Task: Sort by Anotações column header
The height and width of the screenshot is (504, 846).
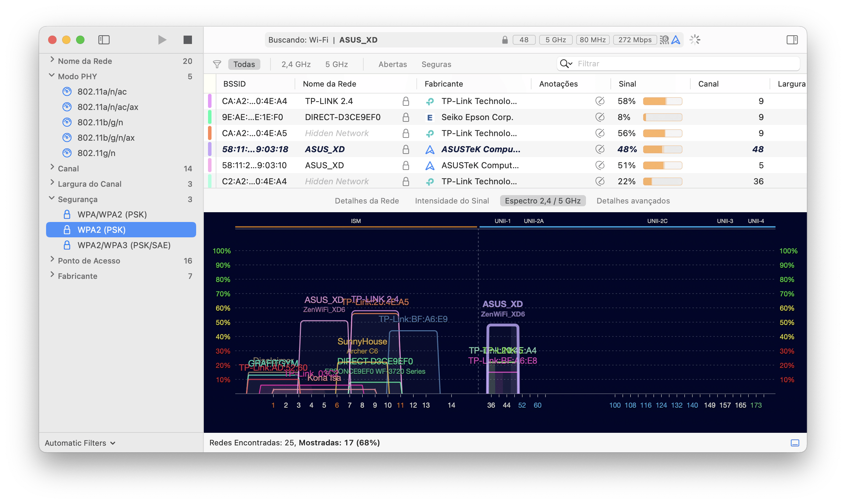Action: click(x=558, y=84)
